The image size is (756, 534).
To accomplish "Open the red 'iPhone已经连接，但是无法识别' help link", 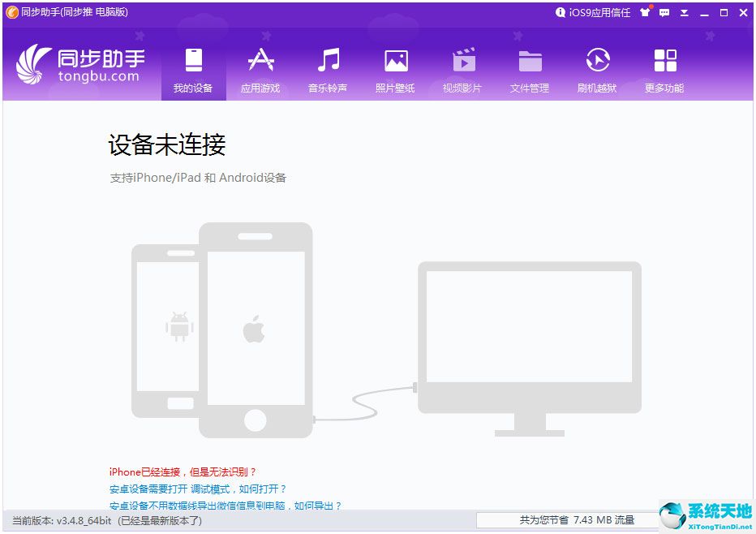I will point(183,472).
